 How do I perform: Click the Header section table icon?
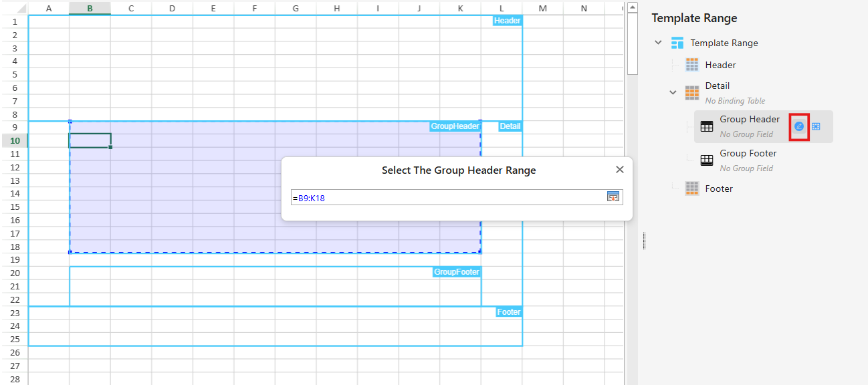(692, 65)
